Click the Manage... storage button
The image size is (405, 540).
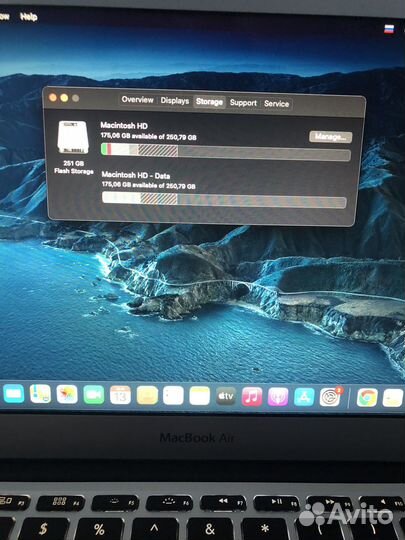pyautogui.click(x=331, y=137)
